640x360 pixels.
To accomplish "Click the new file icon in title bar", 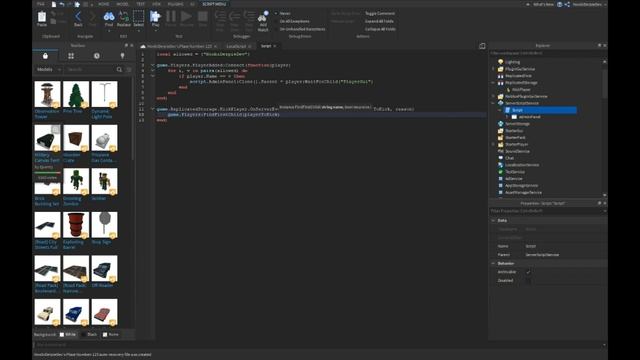I will coord(53,4).
